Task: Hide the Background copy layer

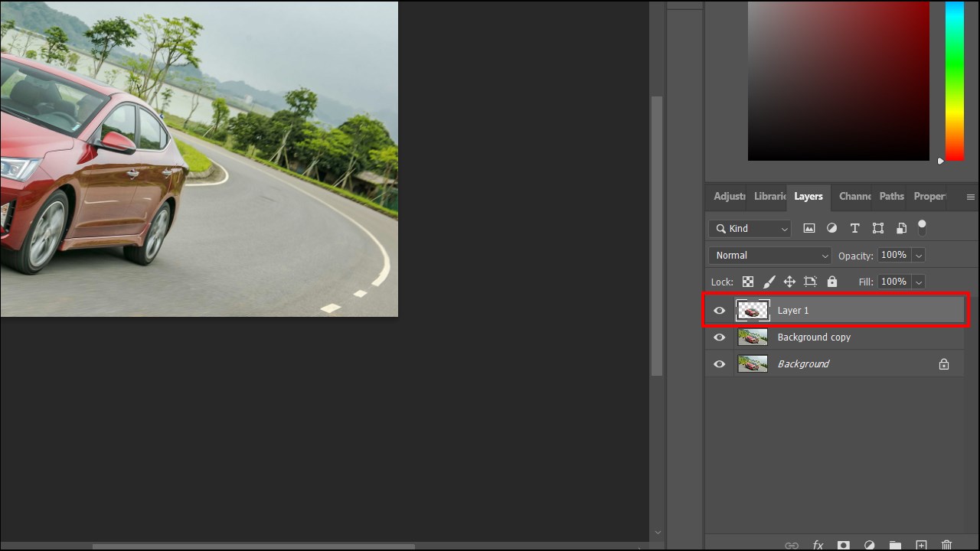Action: point(719,337)
